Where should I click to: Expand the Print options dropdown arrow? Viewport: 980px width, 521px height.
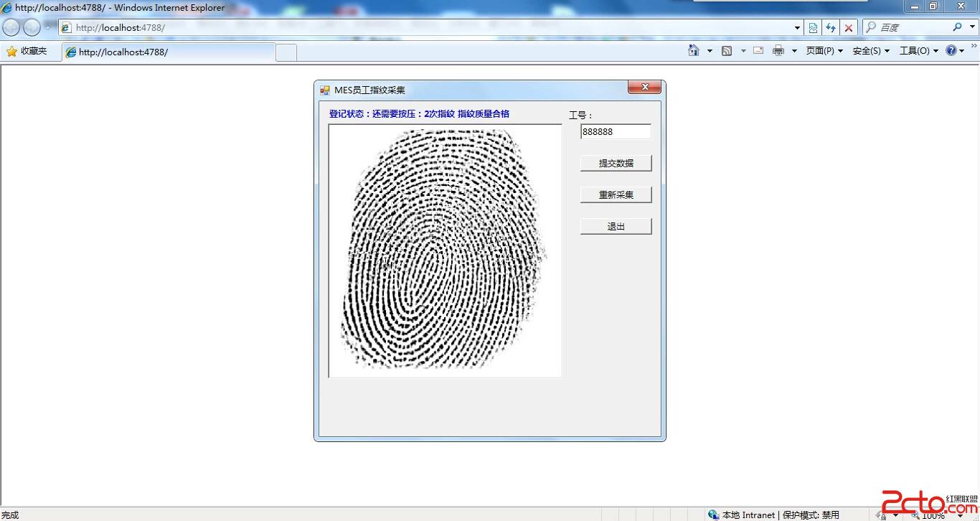[794, 51]
